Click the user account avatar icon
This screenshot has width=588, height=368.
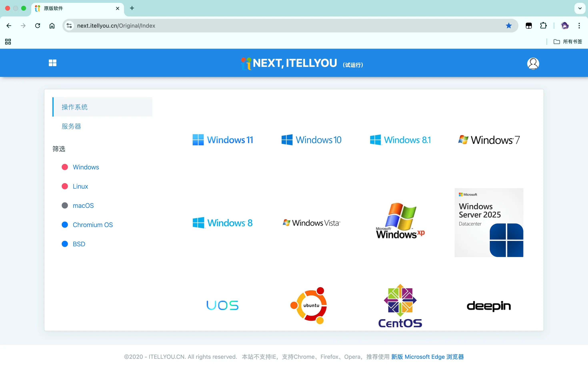point(533,63)
